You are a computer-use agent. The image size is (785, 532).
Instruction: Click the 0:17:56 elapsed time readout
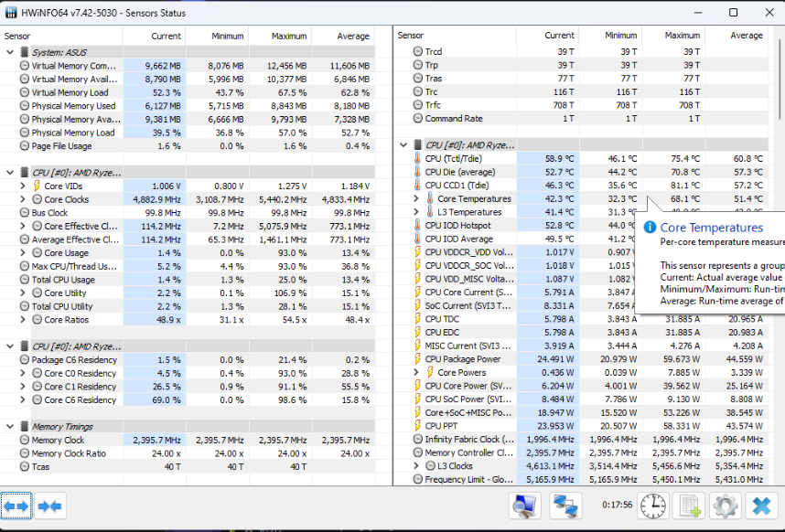click(x=617, y=505)
